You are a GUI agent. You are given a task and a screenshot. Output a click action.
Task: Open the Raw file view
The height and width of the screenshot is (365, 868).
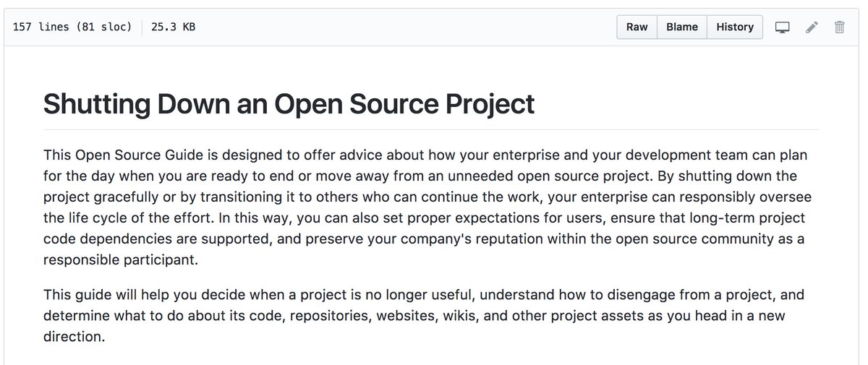pos(637,27)
